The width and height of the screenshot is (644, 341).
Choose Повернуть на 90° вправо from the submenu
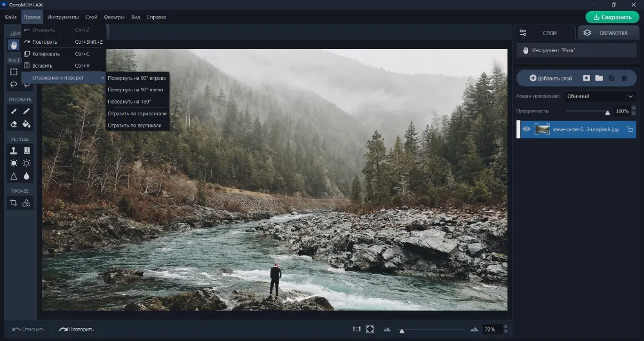pos(137,78)
